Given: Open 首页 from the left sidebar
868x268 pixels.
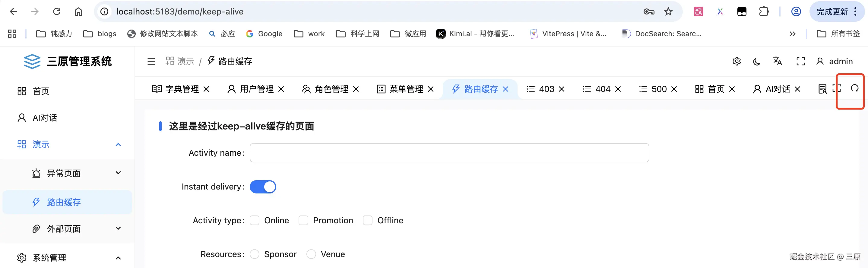Looking at the screenshot, I should point(67,91).
